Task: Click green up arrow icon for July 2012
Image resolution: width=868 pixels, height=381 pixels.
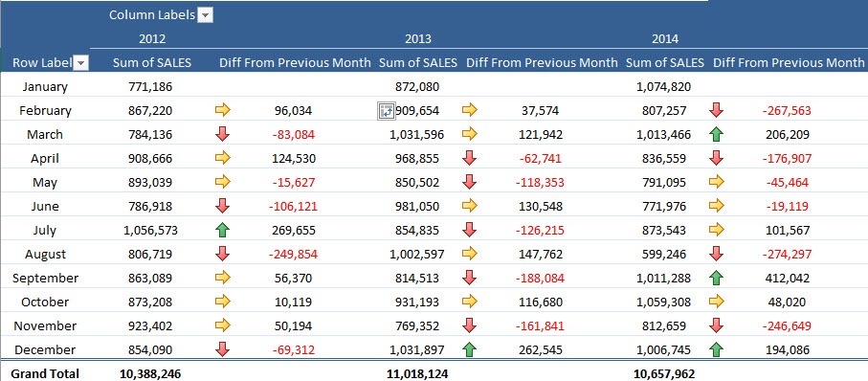Action: pyautogui.click(x=223, y=231)
